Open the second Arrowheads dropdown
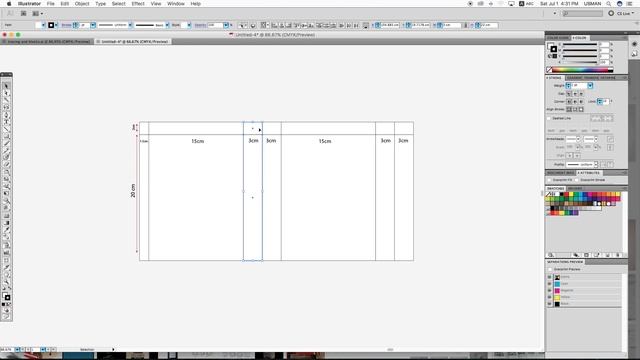The width and height of the screenshot is (640, 360). coord(596,139)
